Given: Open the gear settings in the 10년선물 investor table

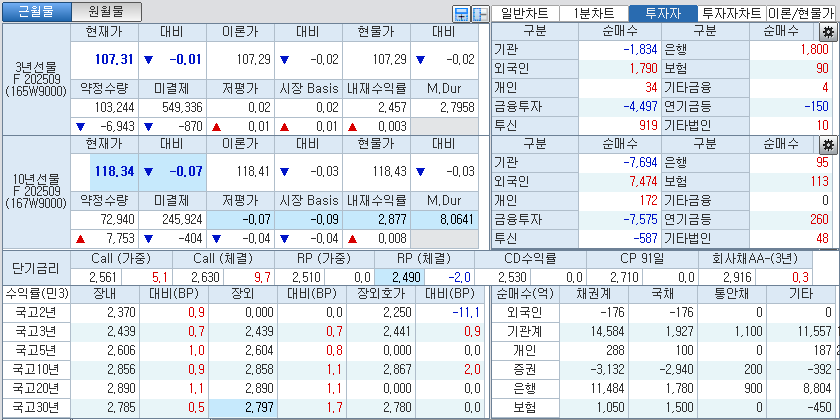Looking at the screenshot, I should pos(829,145).
